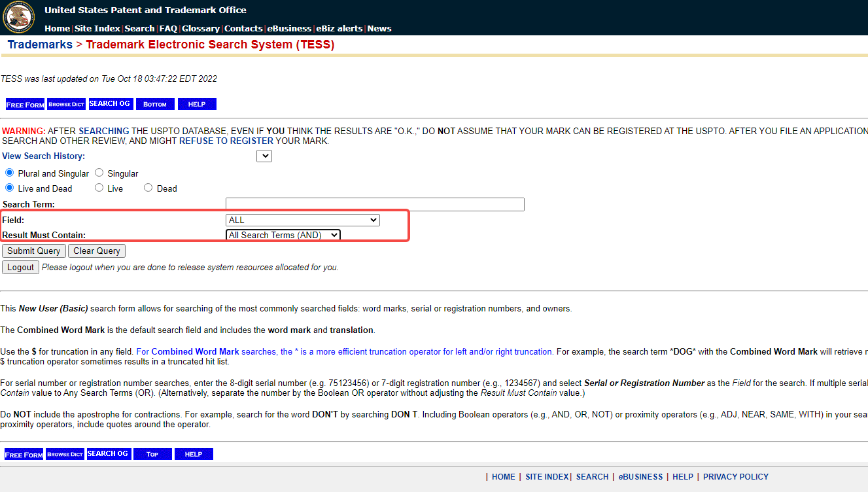Select the Dead radio button
Viewport: 868px width, 492px height.
click(148, 188)
